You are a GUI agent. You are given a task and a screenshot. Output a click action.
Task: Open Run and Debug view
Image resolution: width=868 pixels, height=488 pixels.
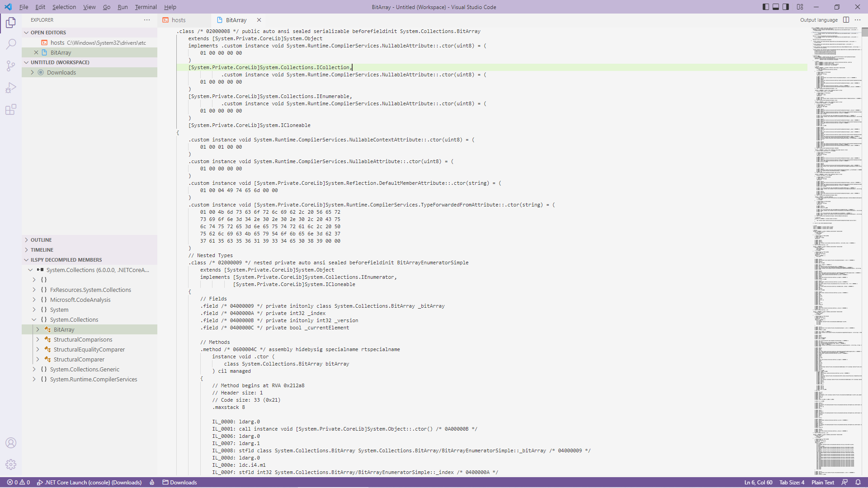click(11, 88)
